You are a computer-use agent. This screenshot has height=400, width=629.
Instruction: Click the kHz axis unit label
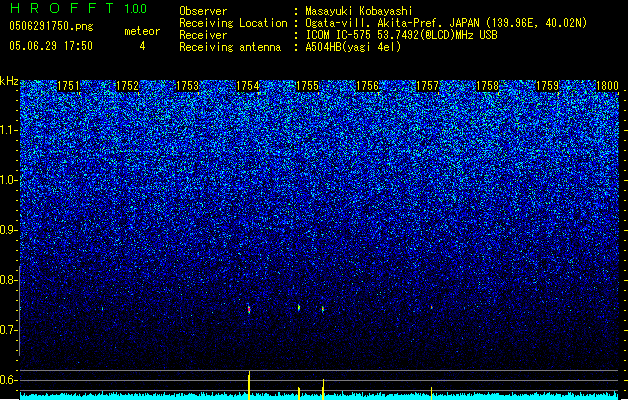(x=9, y=81)
